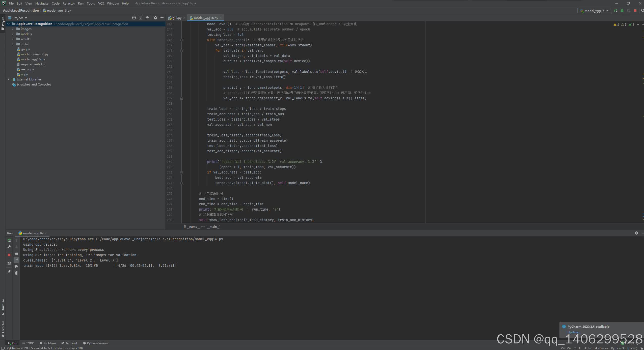The width and height of the screenshot is (644, 350).
Task: Click the Locate file target icon in Project panel
Action: coord(134,18)
